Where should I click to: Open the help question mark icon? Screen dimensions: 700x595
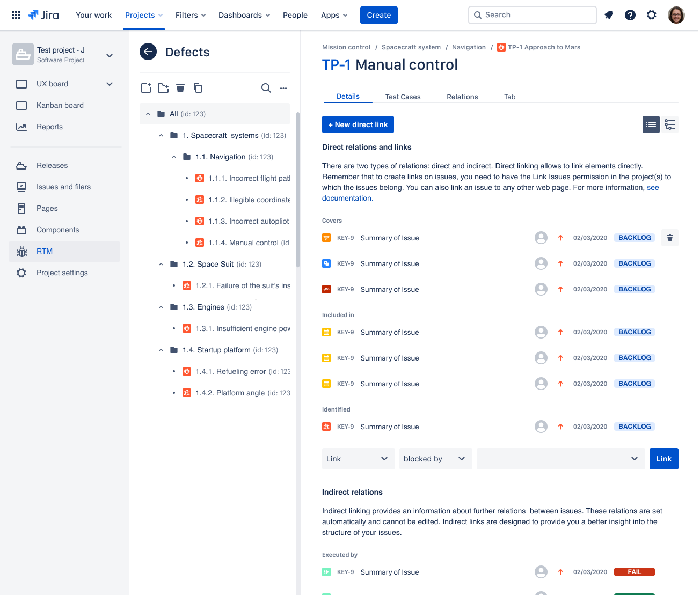click(630, 15)
